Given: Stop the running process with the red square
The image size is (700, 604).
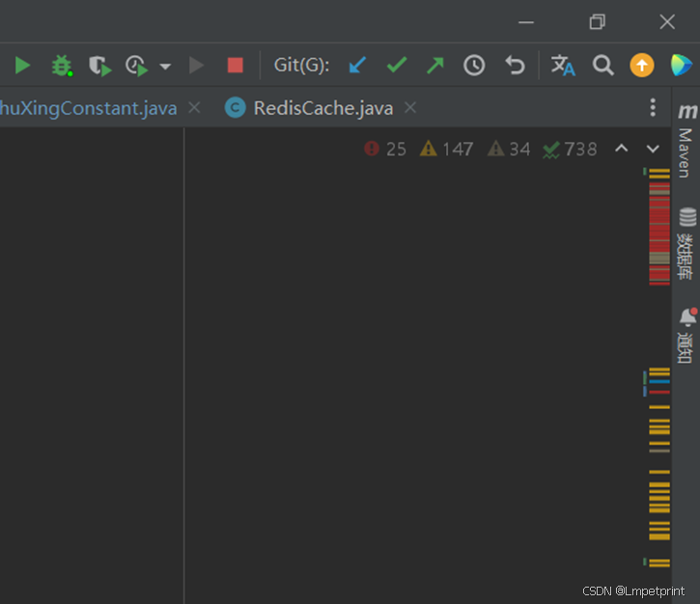Looking at the screenshot, I should tap(236, 66).
